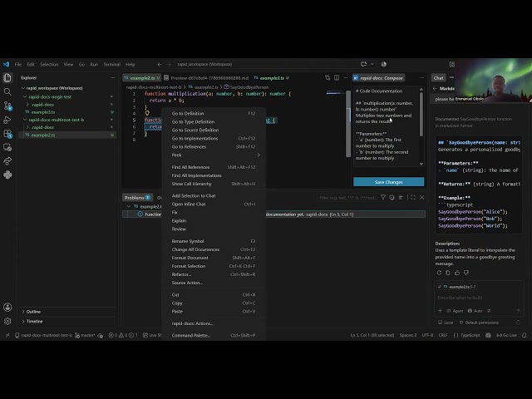Click the compare changes icon in editor toolbar
Screen dimensions: 532x399
tap(328, 77)
